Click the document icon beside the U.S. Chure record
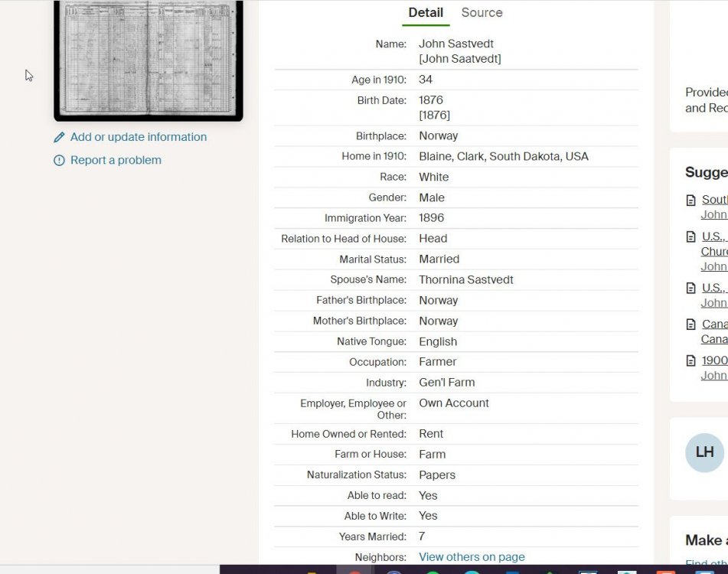The height and width of the screenshot is (574, 728). [x=691, y=237]
